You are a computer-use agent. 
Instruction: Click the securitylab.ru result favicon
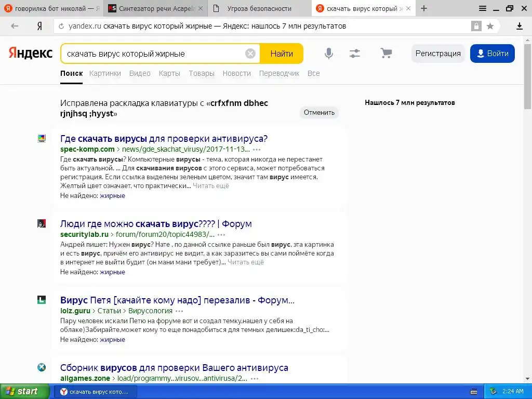(x=42, y=223)
